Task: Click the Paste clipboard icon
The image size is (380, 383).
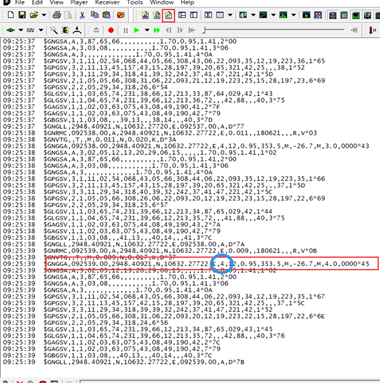Action: coord(106,15)
